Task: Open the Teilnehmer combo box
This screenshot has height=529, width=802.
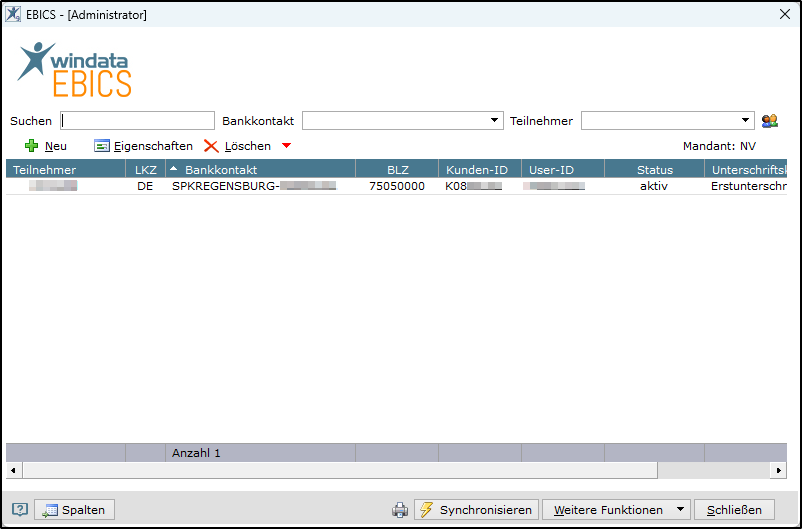Action: [x=667, y=121]
